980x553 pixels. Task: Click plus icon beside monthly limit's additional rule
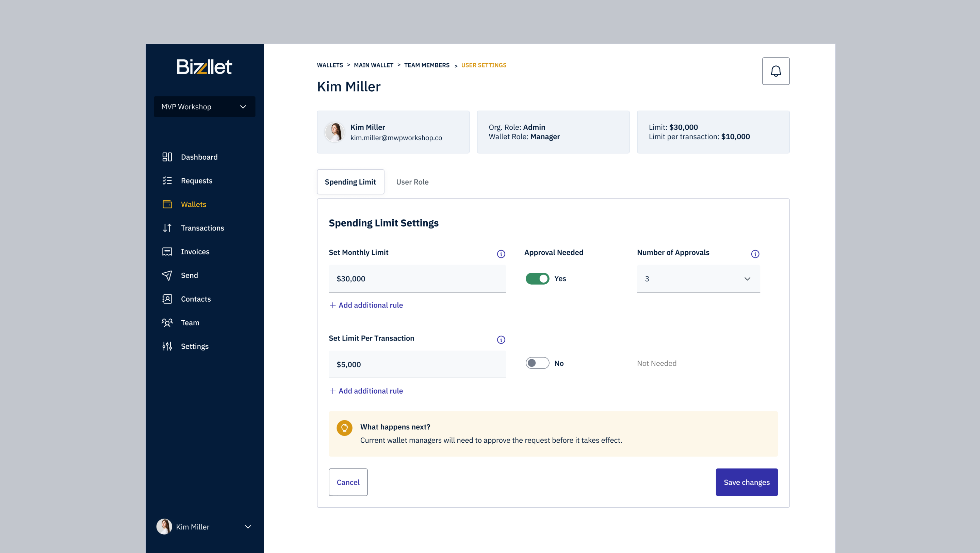[x=332, y=305]
